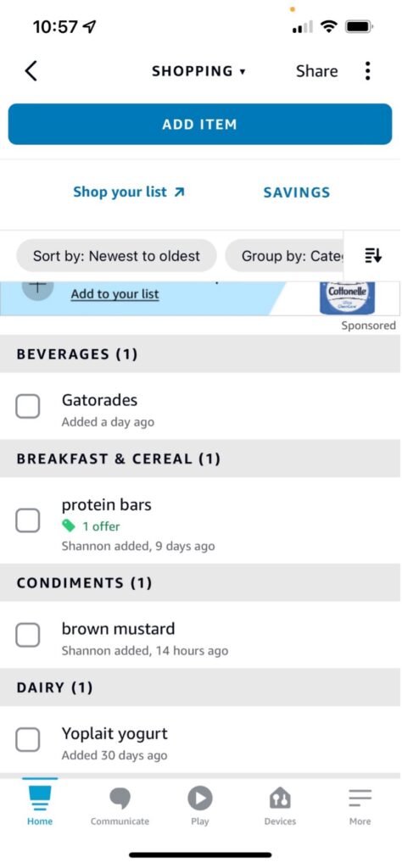This screenshot has width=402, height=868.
Task: Open the Communicate chat icon
Action: pyautogui.click(x=120, y=798)
